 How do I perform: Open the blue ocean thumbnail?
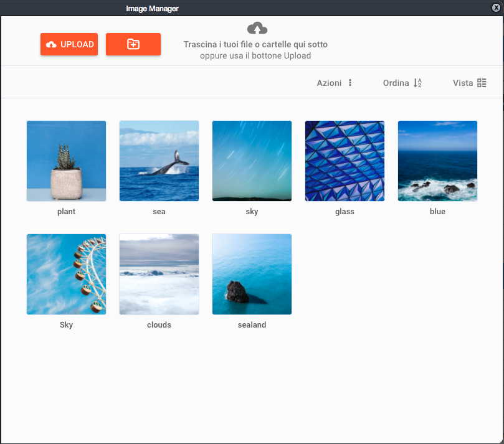pos(437,161)
